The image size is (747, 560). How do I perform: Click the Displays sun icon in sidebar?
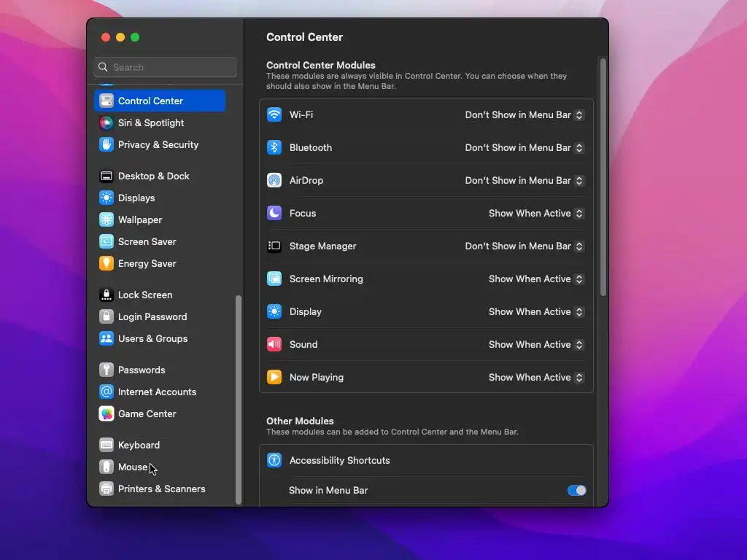[x=107, y=198]
